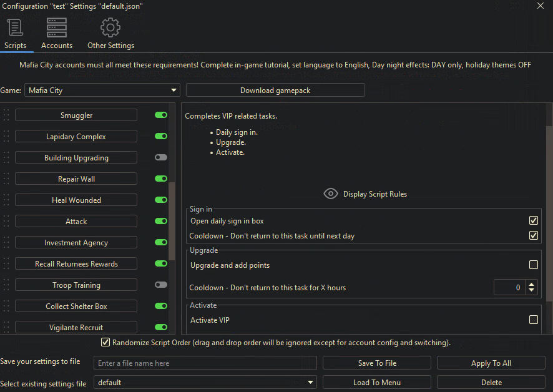Click drag handle beside Troop Training
This screenshot has width=553, height=392.
tap(6, 285)
